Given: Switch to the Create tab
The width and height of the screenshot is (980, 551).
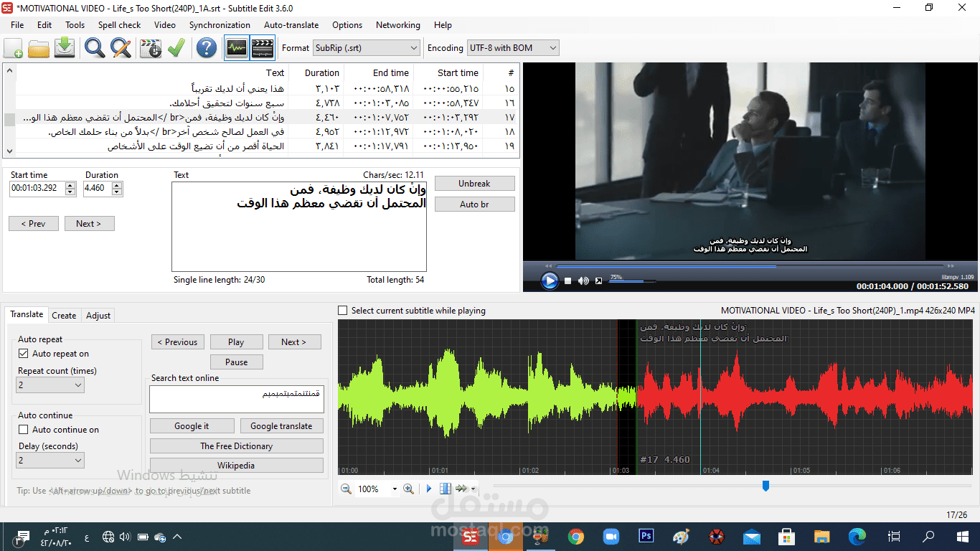Looking at the screenshot, I should pyautogui.click(x=64, y=316).
